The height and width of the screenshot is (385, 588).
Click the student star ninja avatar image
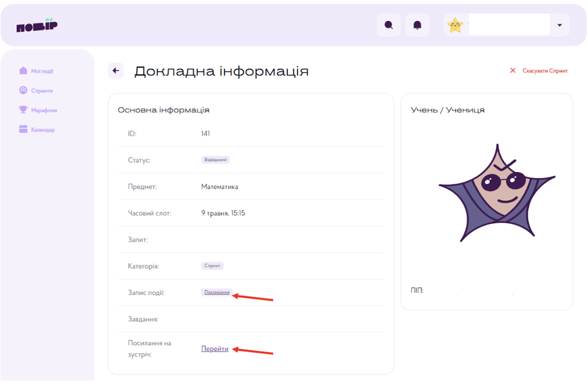(497, 193)
